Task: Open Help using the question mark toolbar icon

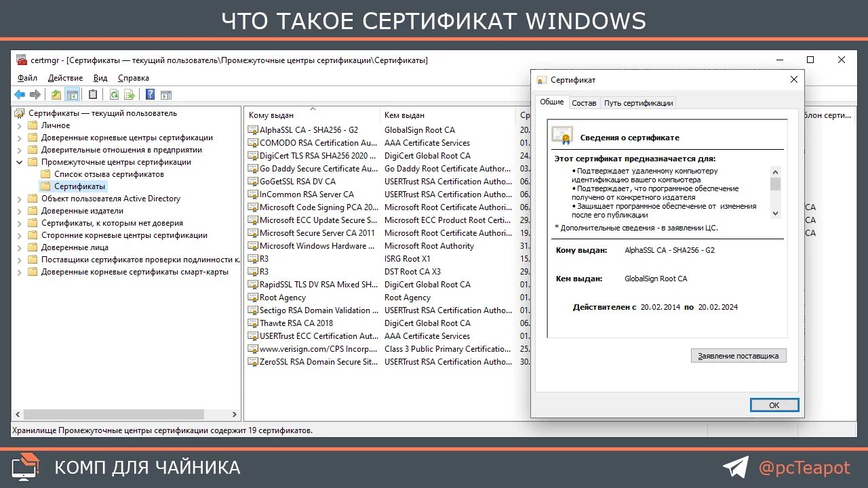Action: (x=151, y=94)
